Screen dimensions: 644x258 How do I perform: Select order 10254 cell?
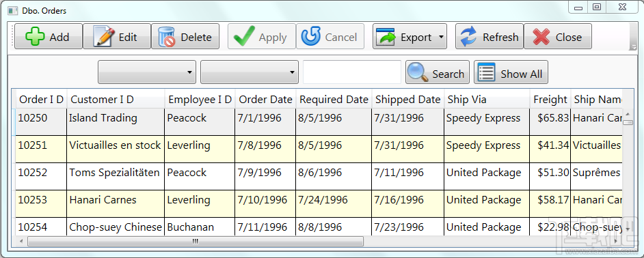[x=41, y=227]
